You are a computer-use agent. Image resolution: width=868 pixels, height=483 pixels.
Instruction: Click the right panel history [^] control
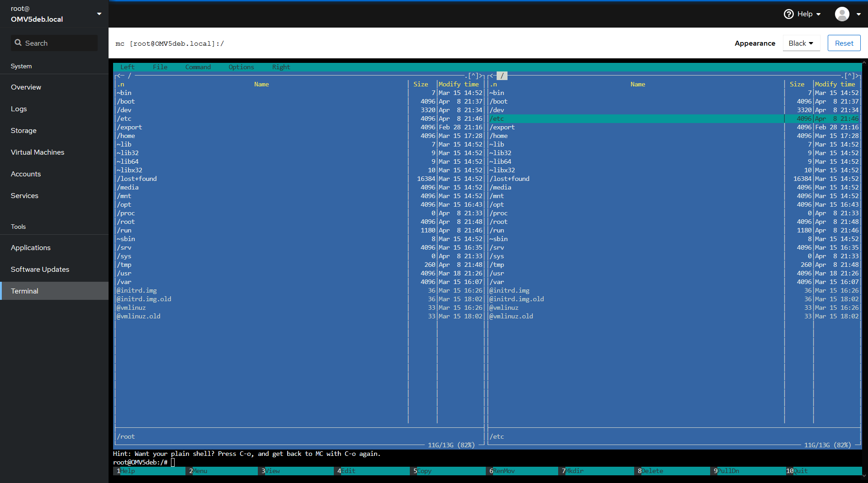(849, 76)
